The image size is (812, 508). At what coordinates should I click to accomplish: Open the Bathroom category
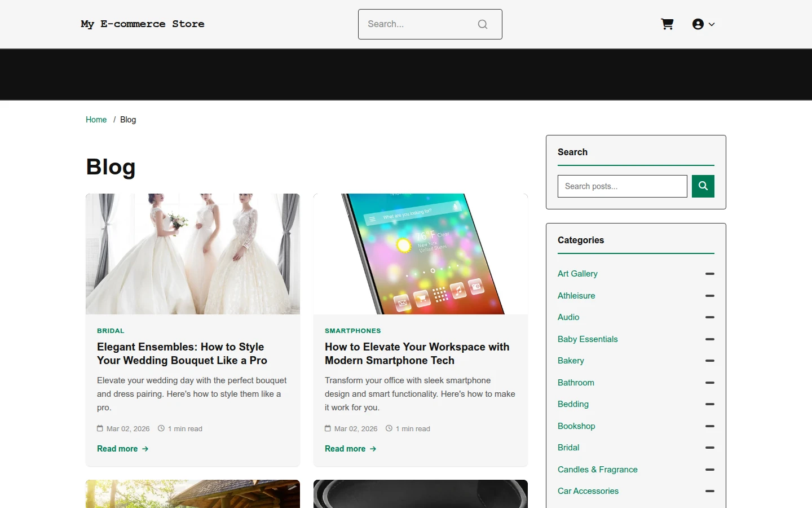click(x=576, y=383)
